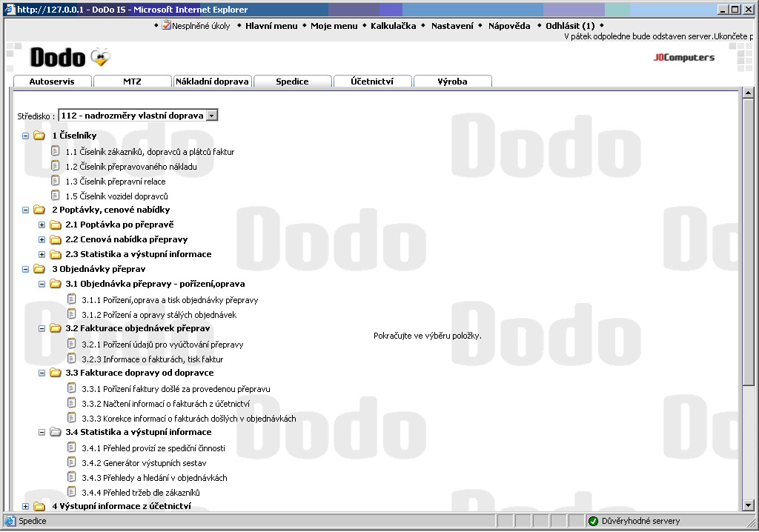The width and height of the screenshot is (759, 532).
Task: Click folder icon of 3.1 Objednávka přepravy
Action: [56, 284]
